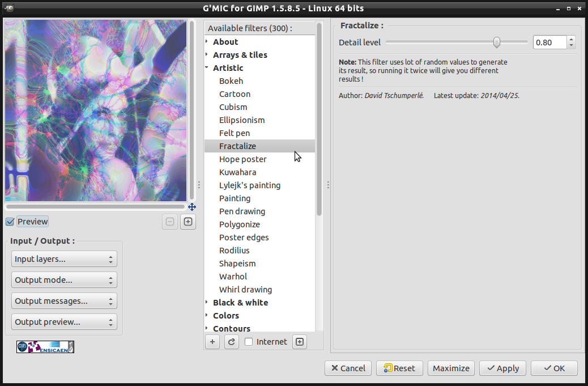This screenshot has width=588, height=386.
Task: Open the Output messages dropdown
Action: (64, 301)
